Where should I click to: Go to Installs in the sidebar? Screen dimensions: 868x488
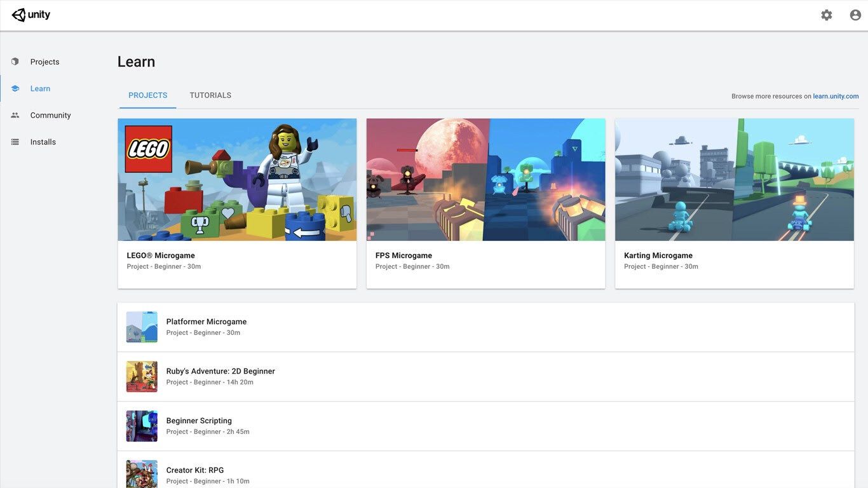pyautogui.click(x=43, y=142)
